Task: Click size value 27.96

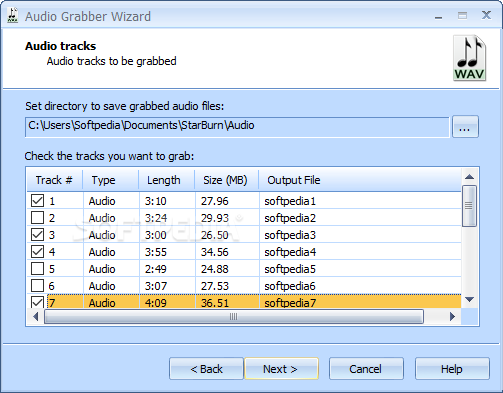Action: pos(215,201)
